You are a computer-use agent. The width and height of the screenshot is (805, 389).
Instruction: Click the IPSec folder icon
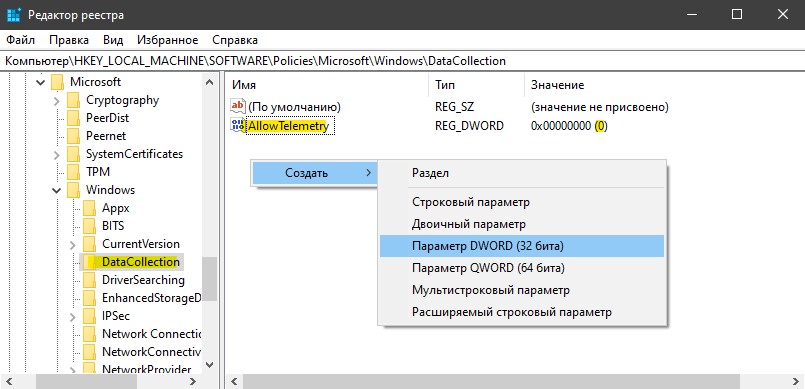click(x=89, y=316)
